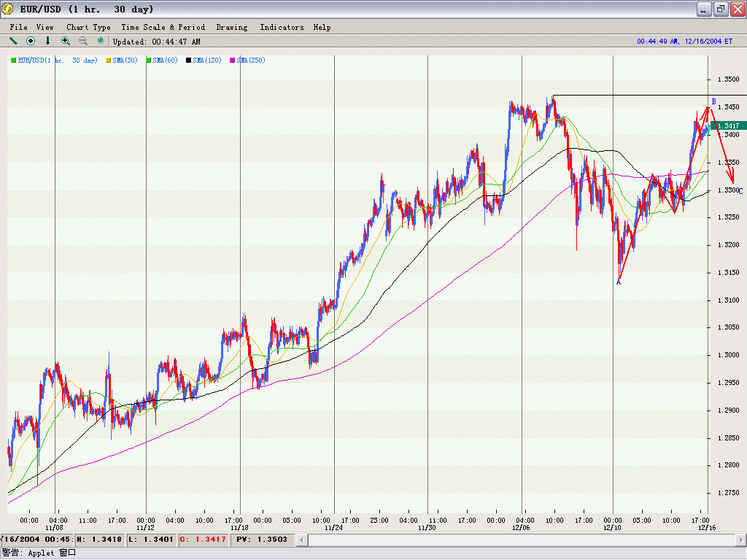Click the Close value 1.3417 in status bar

204,540
